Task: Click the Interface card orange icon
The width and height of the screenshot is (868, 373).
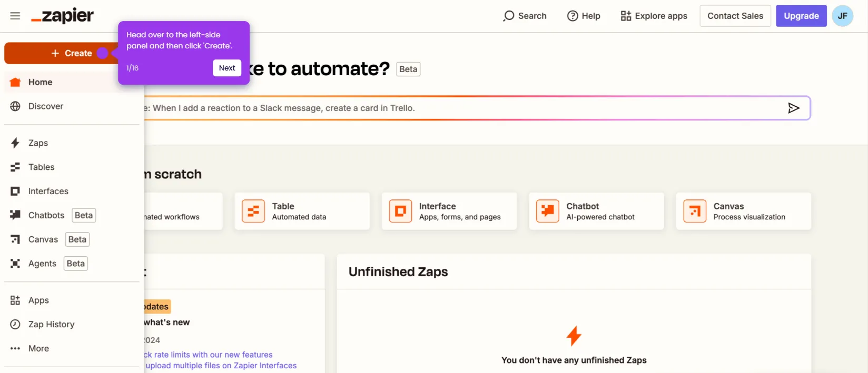Action: tap(400, 211)
